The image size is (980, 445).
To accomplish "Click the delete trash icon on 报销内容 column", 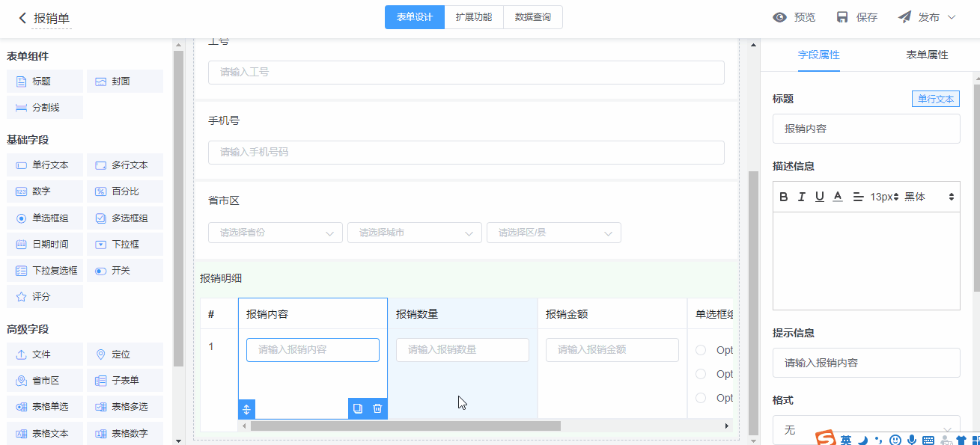I will pos(377,408).
